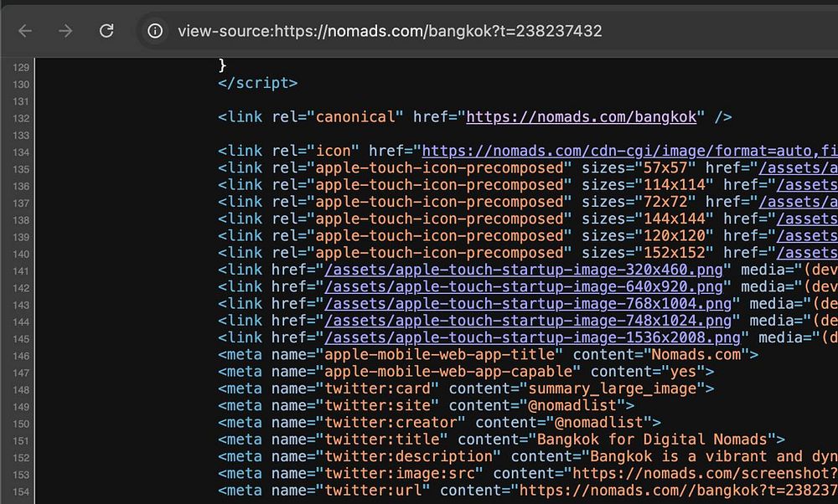Click "apple-mobile-web-app-capable" meta name
838x504 pixels.
click(x=448, y=372)
